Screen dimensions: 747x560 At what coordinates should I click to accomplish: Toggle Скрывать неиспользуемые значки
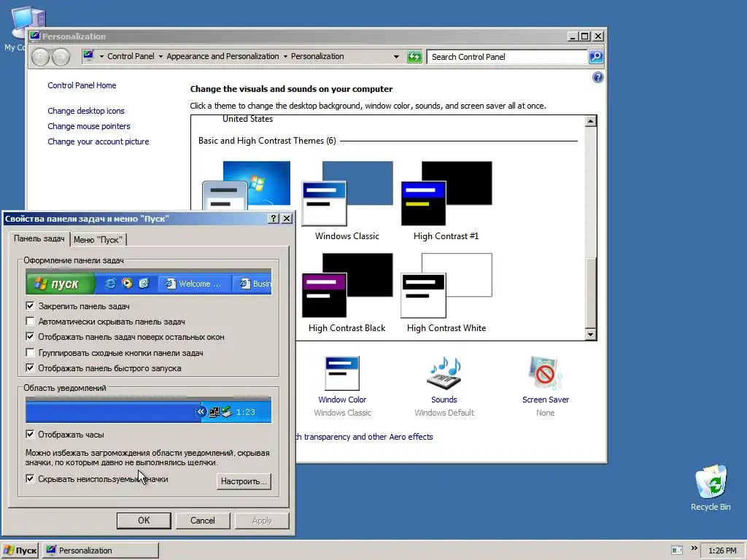click(30, 478)
